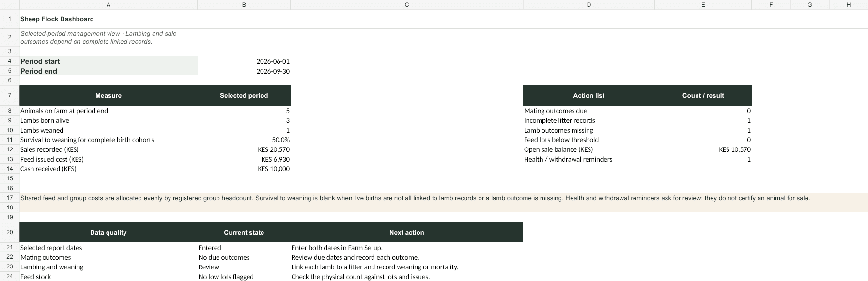The width and height of the screenshot is (868, 281).
Task: Click the KES 6,930 feed cost value
Action: (244, 159)
